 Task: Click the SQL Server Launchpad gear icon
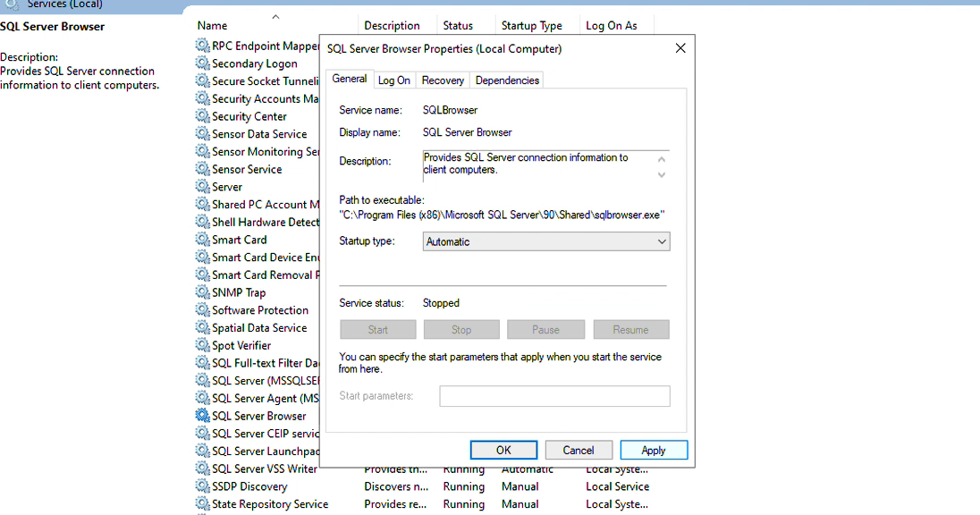point(202,451)
